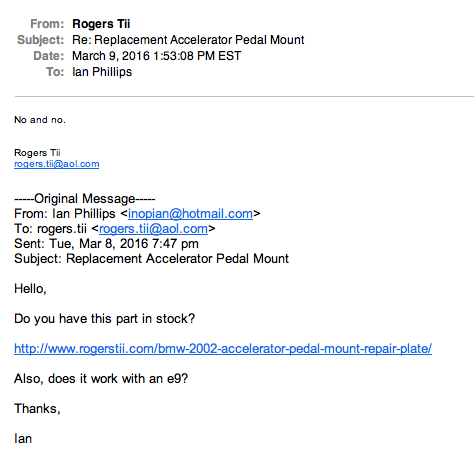Image resolution: width=474 pixels, height=470 pixels.
Task: Click the date March 9, 2016 1:53:08 PM EST
Action: pos(157,56)
